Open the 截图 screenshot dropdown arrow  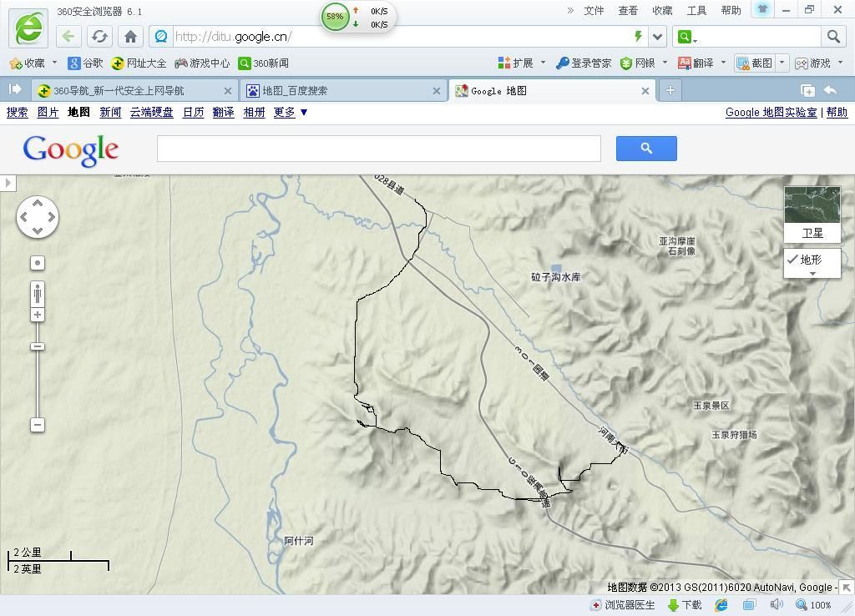(782, 63)
